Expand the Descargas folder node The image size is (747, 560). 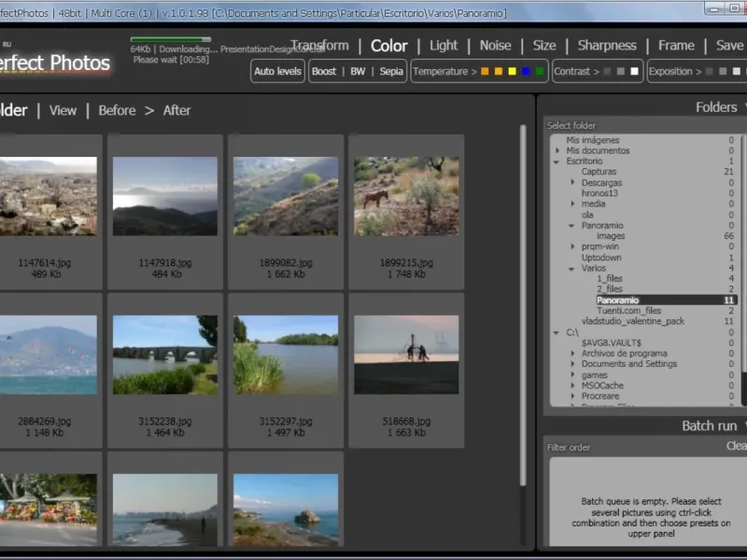click(573, 183)
